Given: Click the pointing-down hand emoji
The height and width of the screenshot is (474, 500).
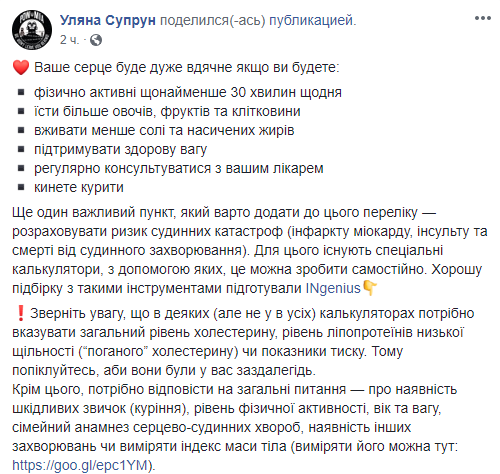Looking at the screenshot, I should [x=370, y=288].
